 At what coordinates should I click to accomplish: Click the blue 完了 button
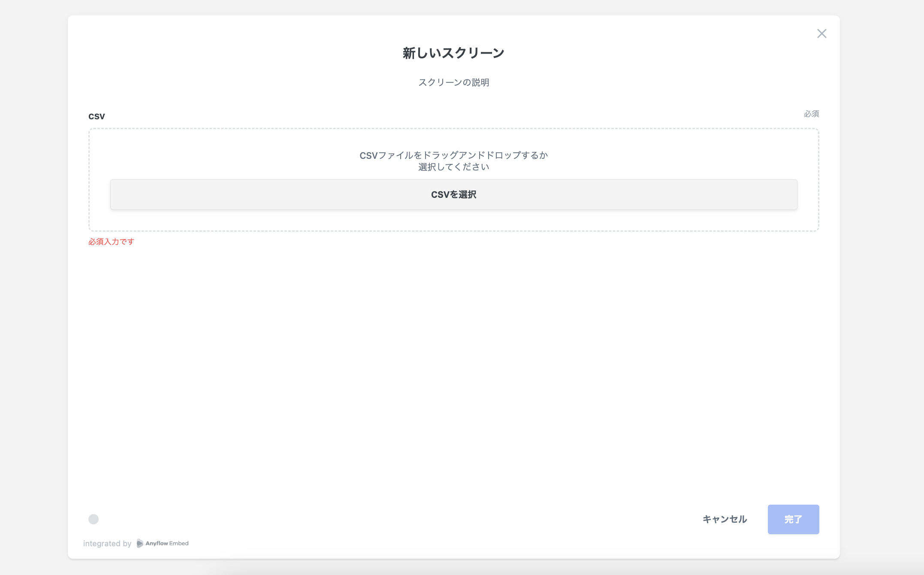[793, 519]
